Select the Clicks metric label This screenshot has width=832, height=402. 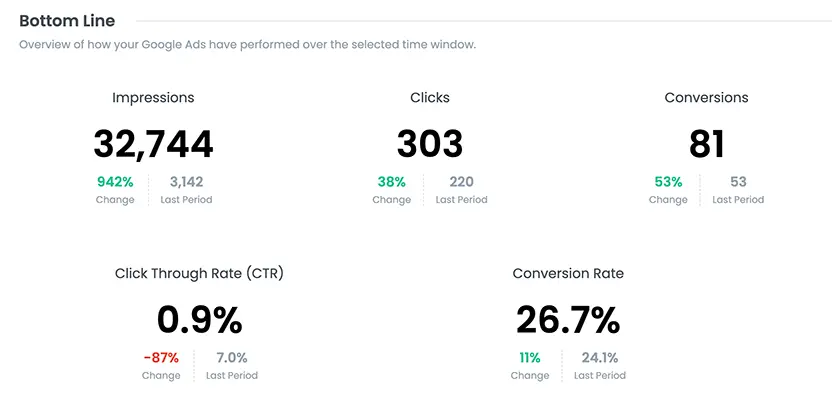click(x=430, y=98)
